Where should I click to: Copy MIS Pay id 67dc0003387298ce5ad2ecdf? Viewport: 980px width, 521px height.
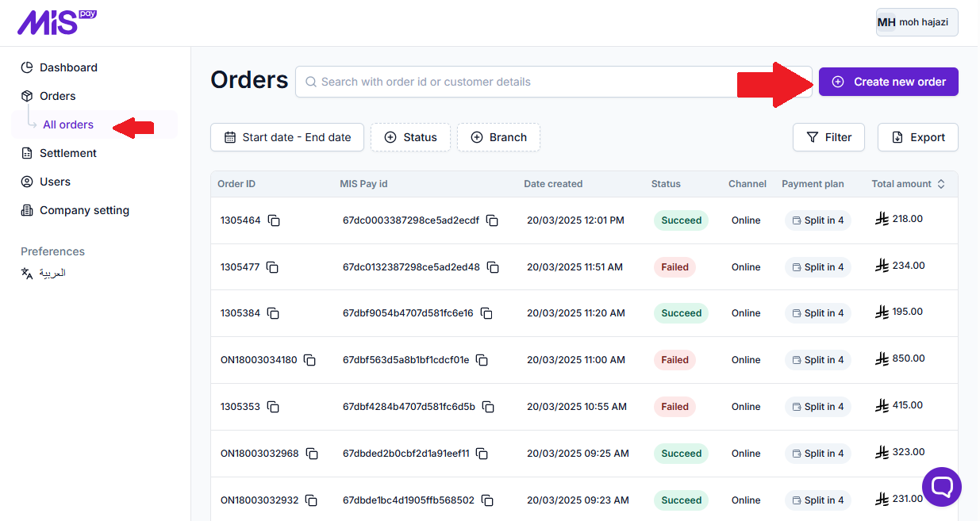coord(492,220)
